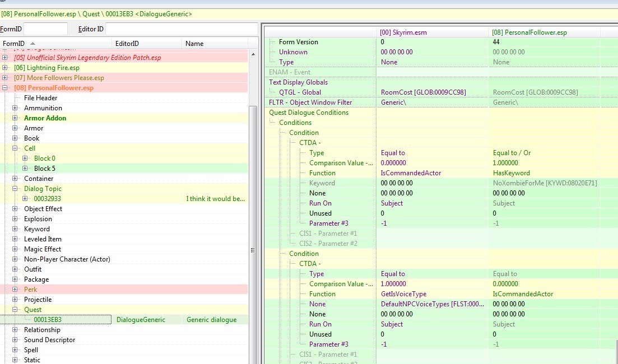Click the Editor ID search field
The image size is (618, 364).
(182, 29)
